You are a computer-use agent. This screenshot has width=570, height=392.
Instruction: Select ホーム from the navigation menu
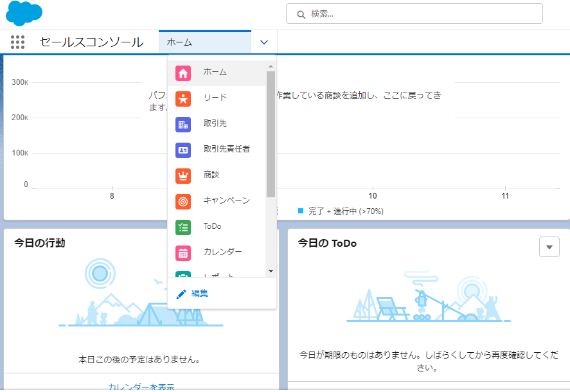pyautogui.click(x=217, y=73)
